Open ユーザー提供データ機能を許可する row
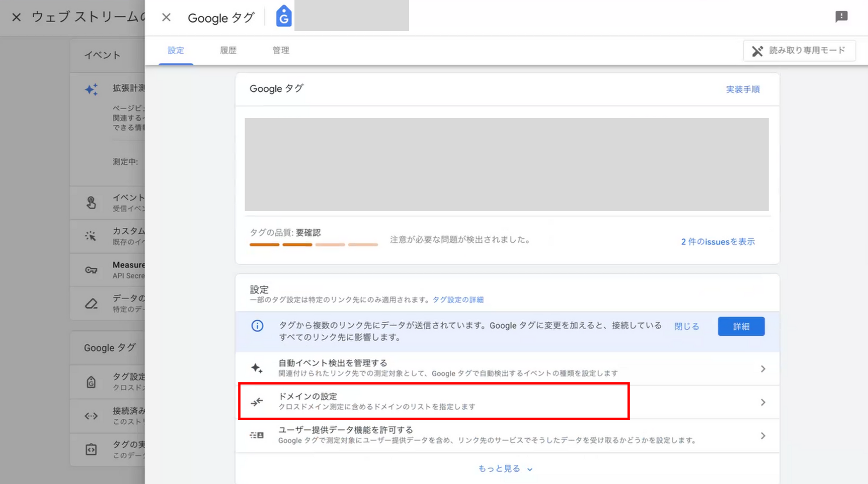The image size is (868, 484). (507, 436)
